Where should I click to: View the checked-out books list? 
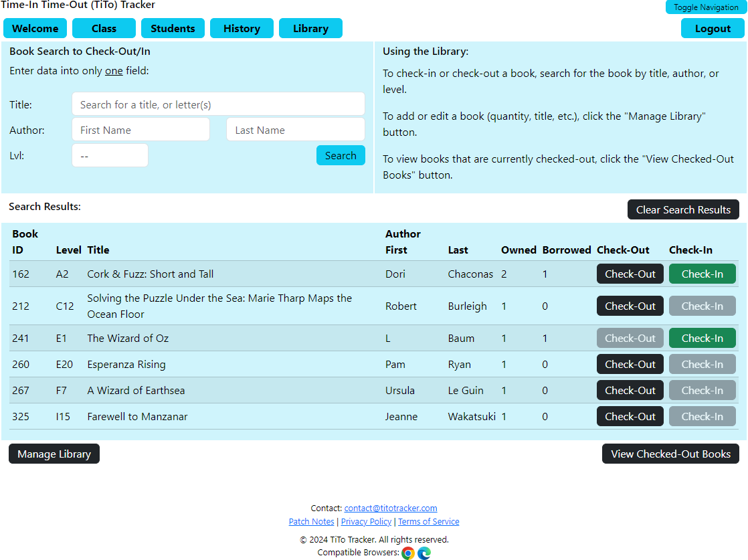pos(670,454)
